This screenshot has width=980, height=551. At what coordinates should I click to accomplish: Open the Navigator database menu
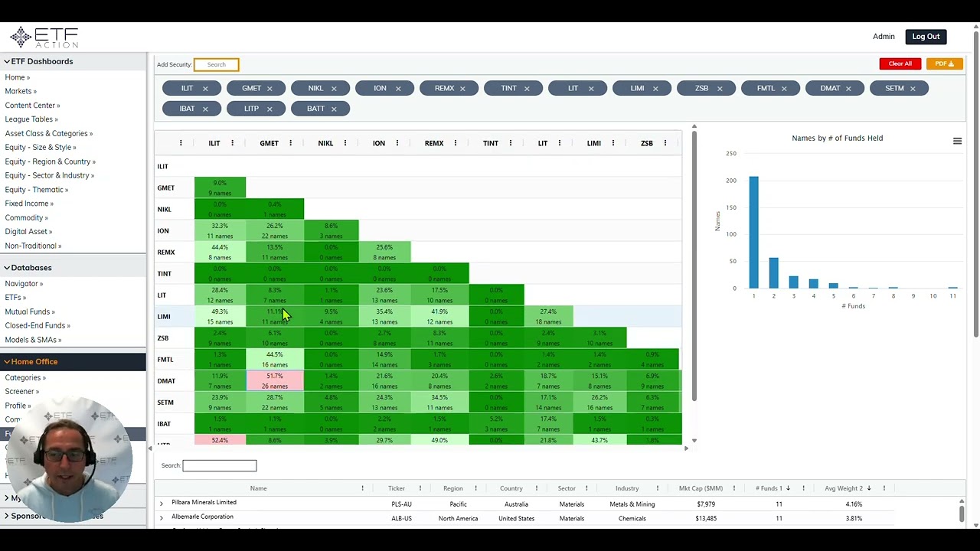point(24,284)
